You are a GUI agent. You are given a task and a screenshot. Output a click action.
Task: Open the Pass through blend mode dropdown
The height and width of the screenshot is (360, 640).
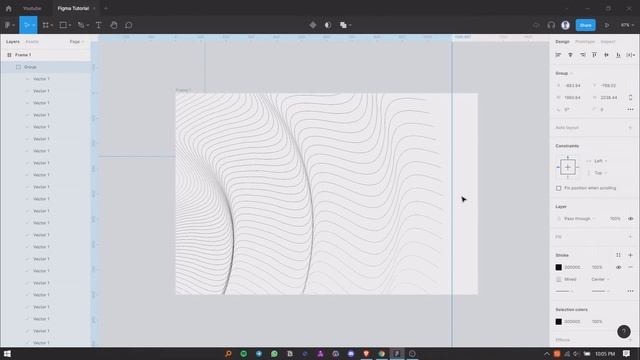click(579, 219)
